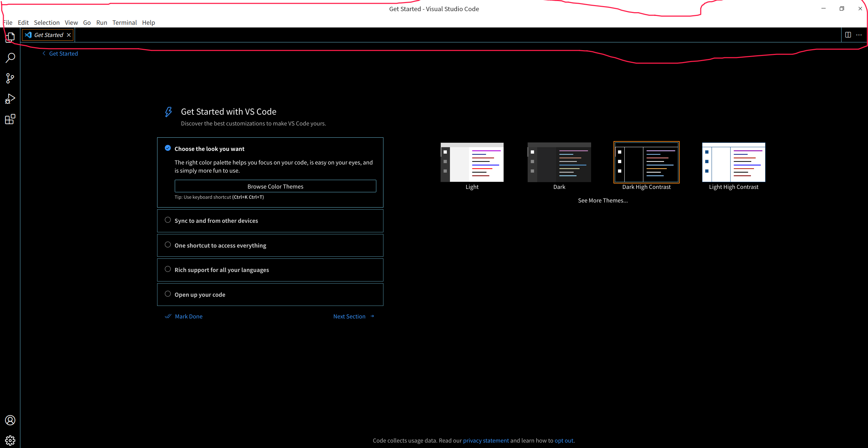Open the Manage gear icon
The width and height of the screenshot is (868, 448).
(10, 440)
